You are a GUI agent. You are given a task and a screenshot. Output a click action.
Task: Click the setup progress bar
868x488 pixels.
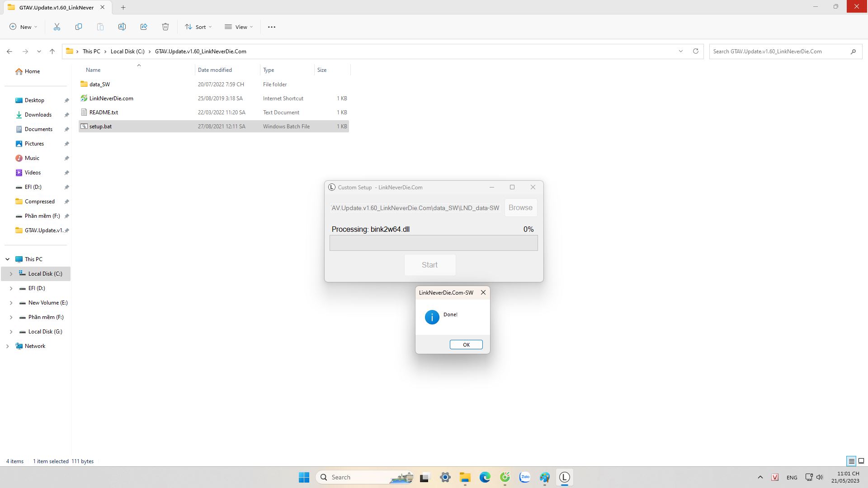coord(433,243)
